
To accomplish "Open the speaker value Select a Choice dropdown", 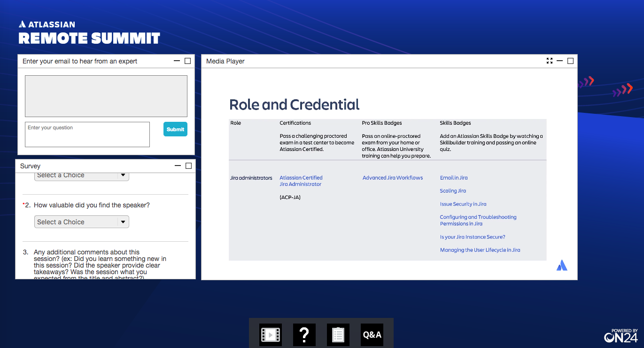I will coord(82,222).
